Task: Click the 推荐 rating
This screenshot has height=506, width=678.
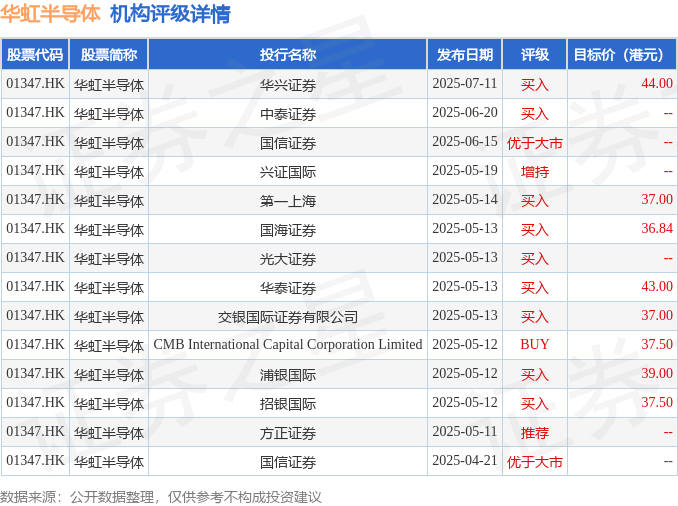Action: pos(535,432)
